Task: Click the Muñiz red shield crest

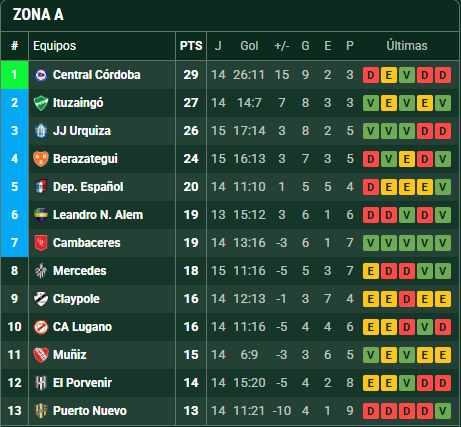Action: point(41,355)
